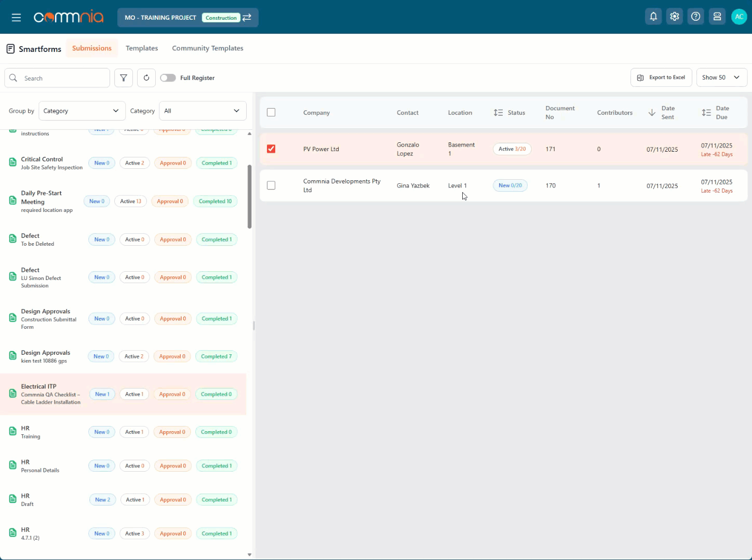The image size is (752, 560).
Task: Open the hamburger navigation menu
Action: (x=16, y=18)
